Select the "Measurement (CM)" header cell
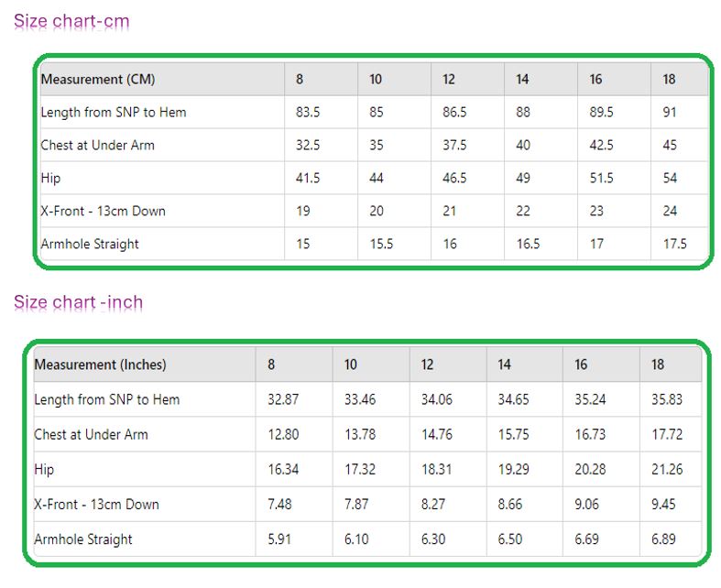Image resolution: width=721 pixels, height=588 pixels. point(98,80)
